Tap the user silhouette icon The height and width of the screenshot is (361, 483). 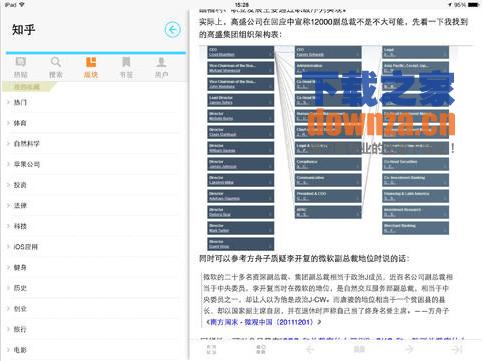(161, 62)
